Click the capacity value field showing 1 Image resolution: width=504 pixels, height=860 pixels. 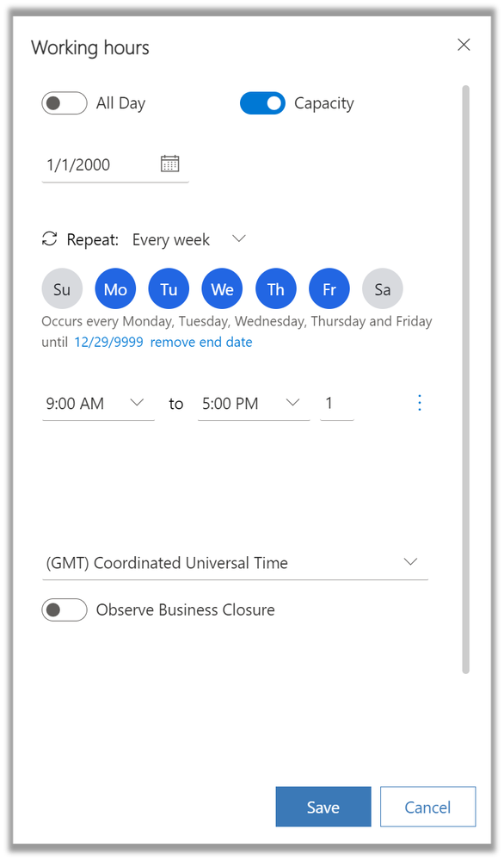(x=337, y=405)
